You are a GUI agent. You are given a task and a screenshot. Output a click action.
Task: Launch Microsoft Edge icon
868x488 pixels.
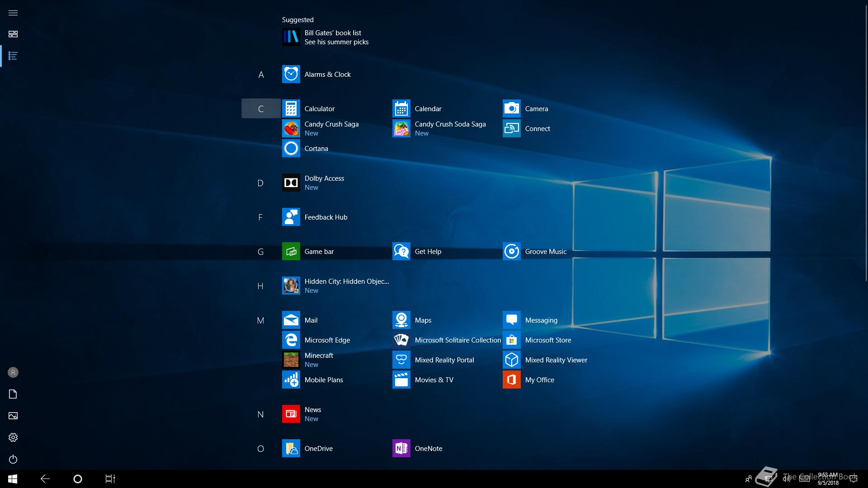click(291, 340)
